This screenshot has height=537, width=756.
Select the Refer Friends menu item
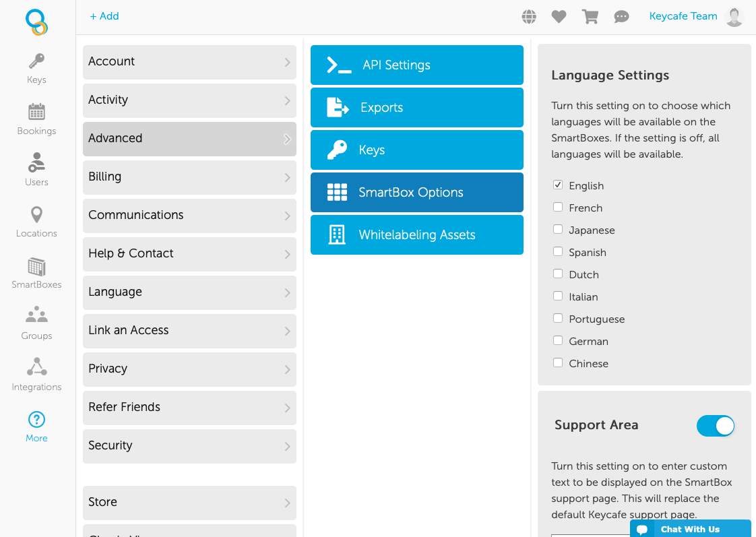[x=189, y=408]
